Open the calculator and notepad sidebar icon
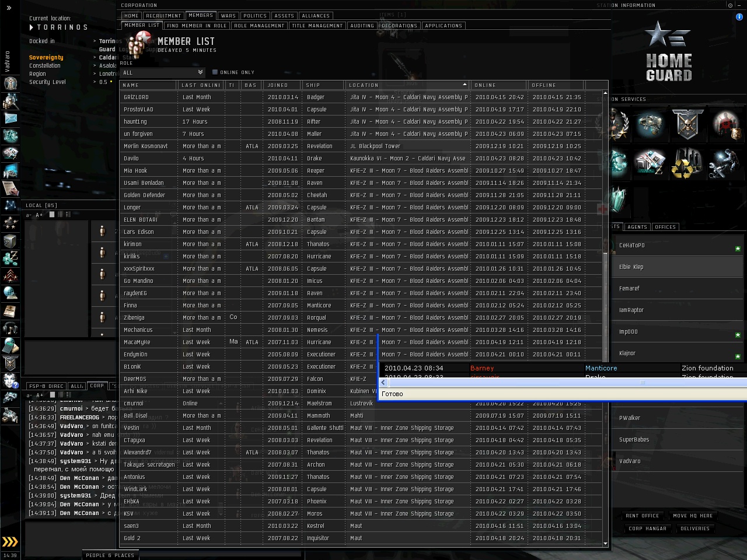Screen dimensions: 747x560 click(10, 345)
